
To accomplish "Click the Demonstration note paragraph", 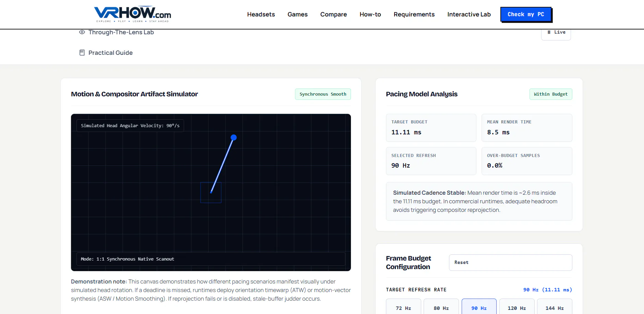I will (x=211, y=290).
